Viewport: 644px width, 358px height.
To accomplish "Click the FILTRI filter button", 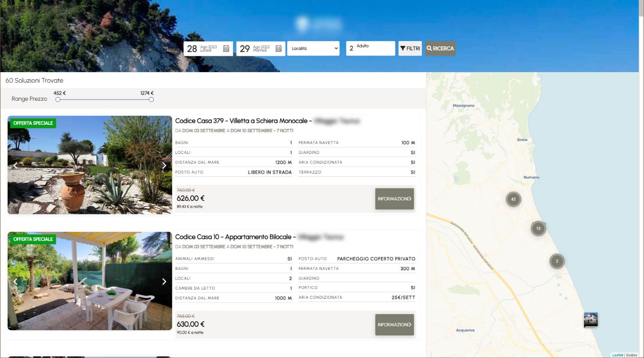I will pos(410,48).
